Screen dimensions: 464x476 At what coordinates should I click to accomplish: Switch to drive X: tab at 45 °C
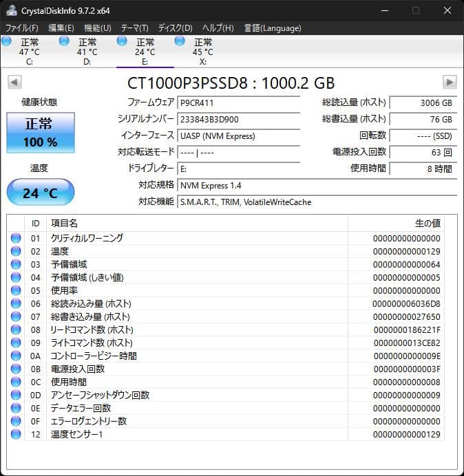[x=203, y=51]
